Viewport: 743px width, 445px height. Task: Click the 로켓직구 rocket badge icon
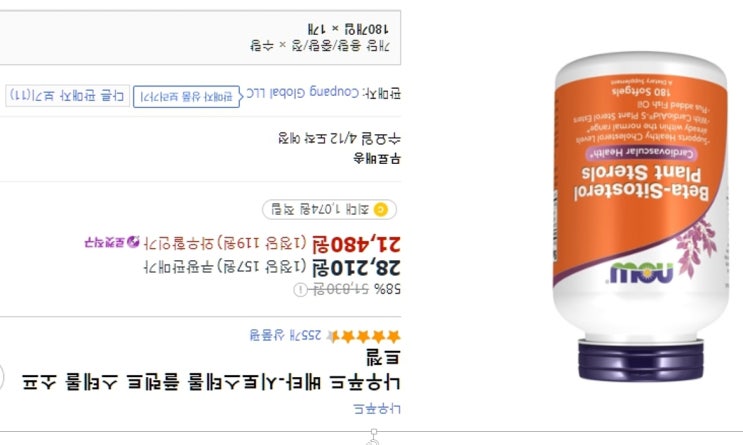[134, 242]
